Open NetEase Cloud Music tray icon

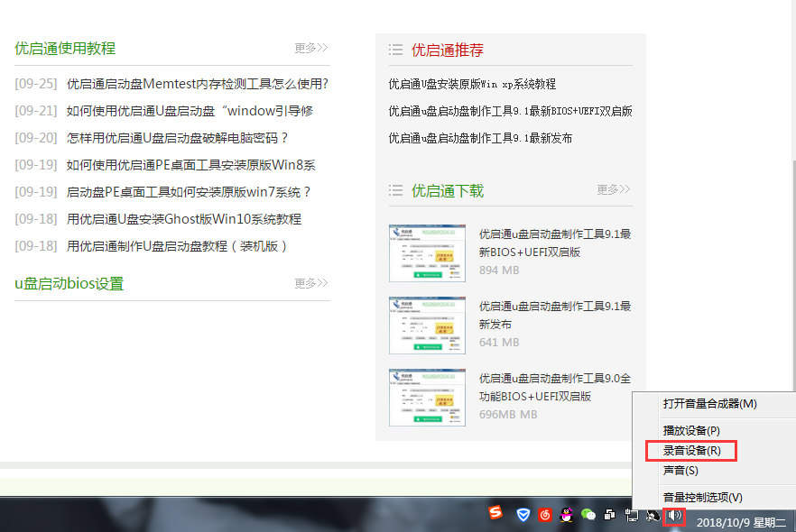pyautogui.click(x=545, y=515)
